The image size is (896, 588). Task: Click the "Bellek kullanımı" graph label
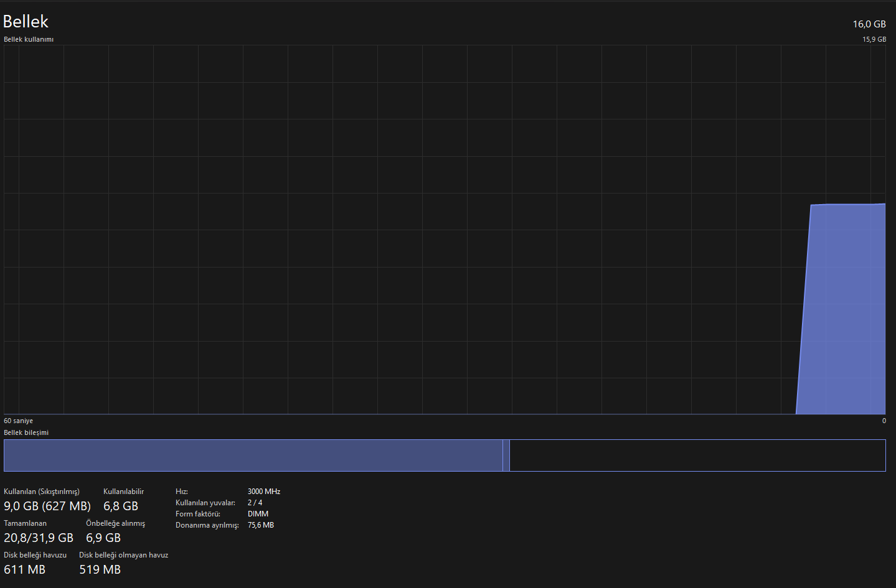point(29,39)
